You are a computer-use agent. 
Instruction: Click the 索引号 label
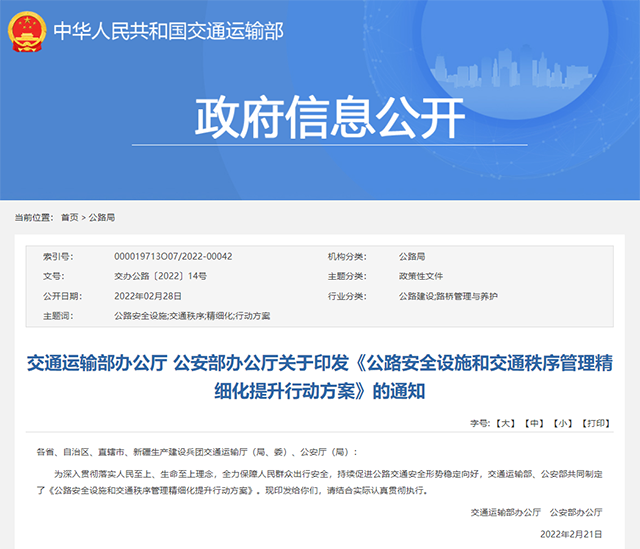(x=58, y=256)
